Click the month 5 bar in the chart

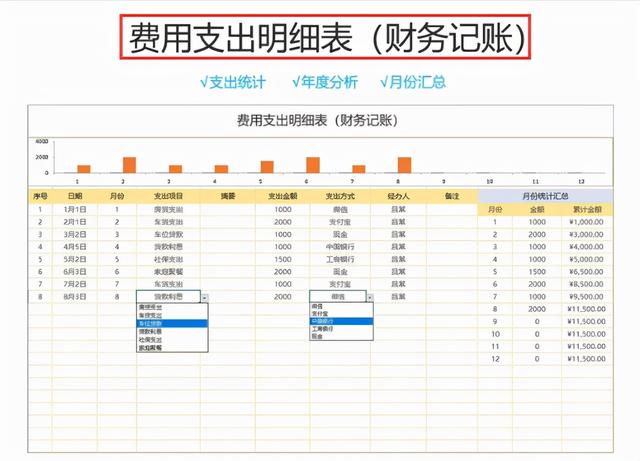(x=267, y=167)
